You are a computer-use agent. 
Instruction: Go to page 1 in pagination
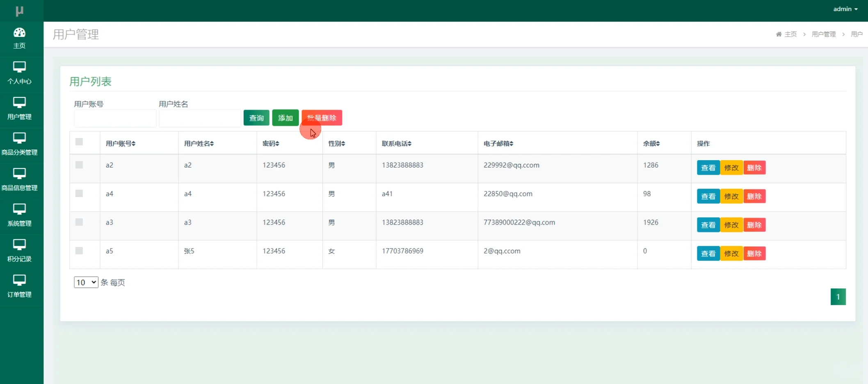pyautogui.click(x=838, y=297)
